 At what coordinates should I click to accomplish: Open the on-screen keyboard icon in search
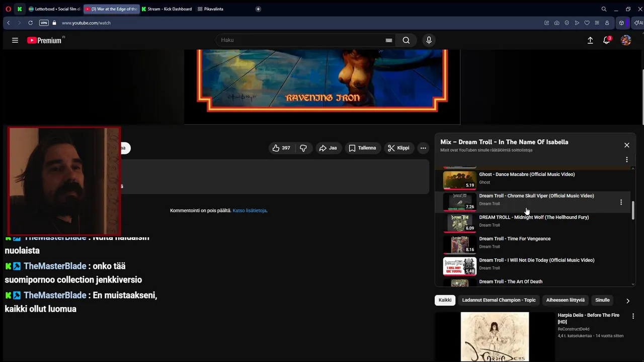(389, 40)
